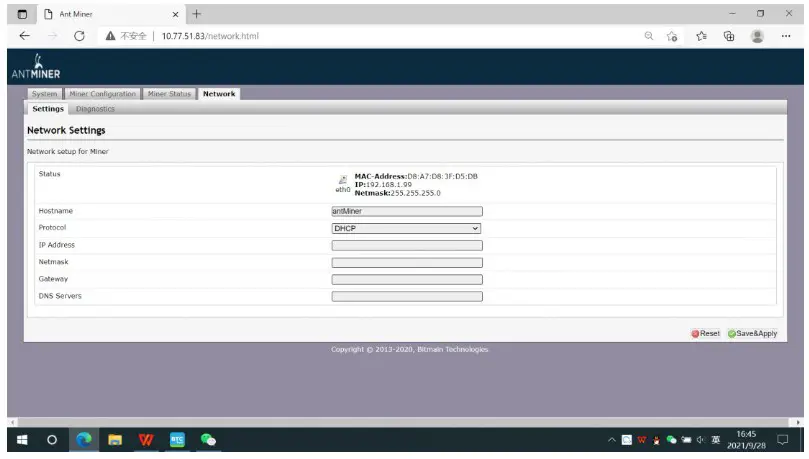Open a new browser tab

pos(197,14)
